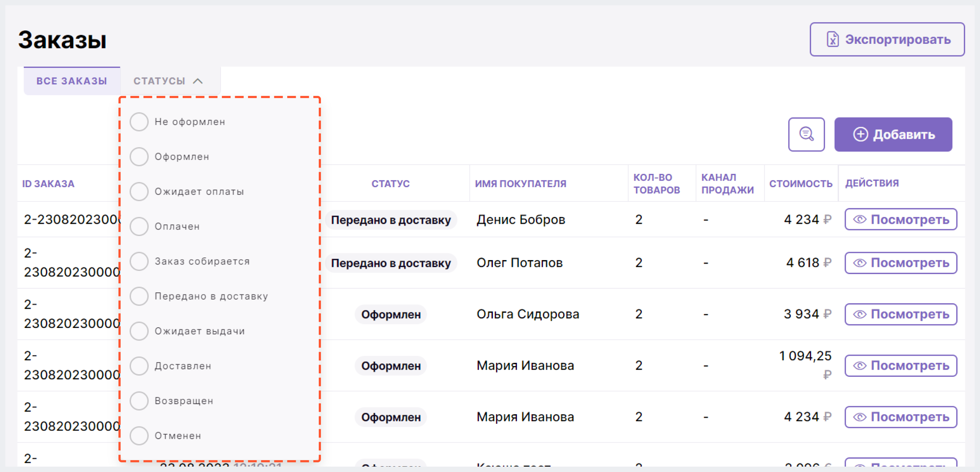View the order with cost 1 094,25
Viewport: 980px width, 472px height.
pyautogui.click(x=901, y=365)
